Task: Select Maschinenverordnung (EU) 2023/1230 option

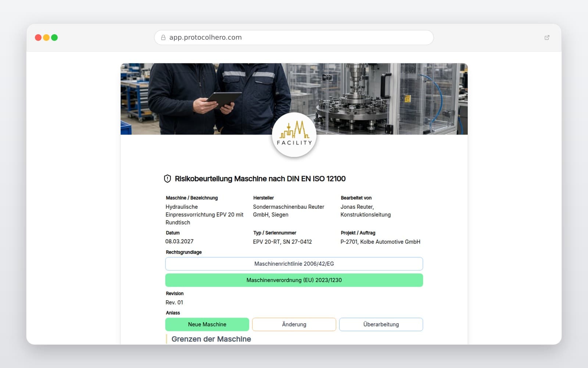Action: (x=294, y=280)
